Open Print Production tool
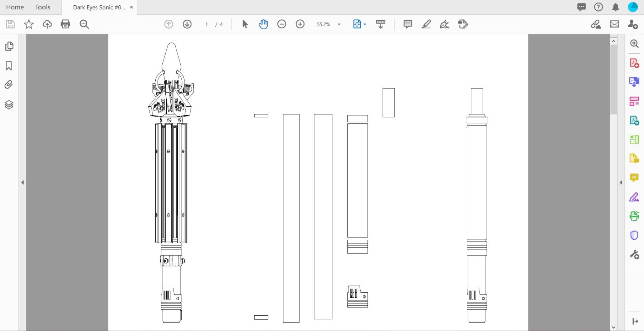The width and height of the screenshot is (644, 331). [x=634, y=216]
